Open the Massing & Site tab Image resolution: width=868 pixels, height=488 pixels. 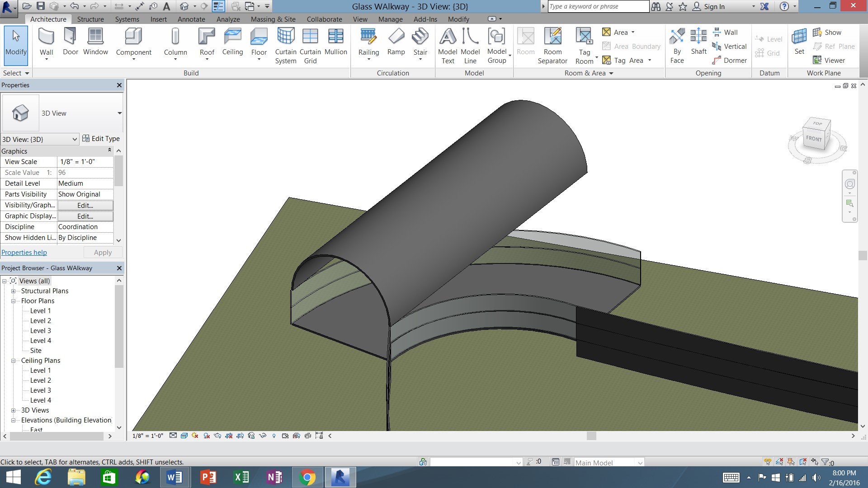[x=273, y=19]
